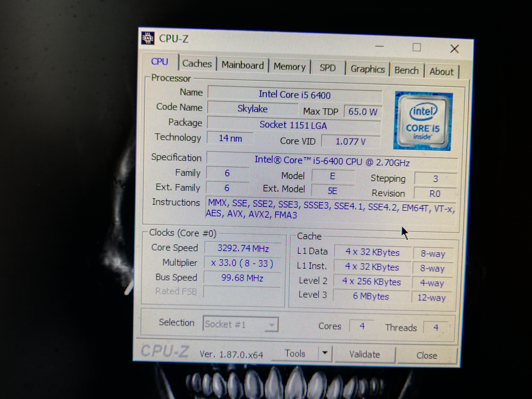The height and width of the screenshot is (399, 532).
Task: Click the Validate button
Action: coord(365,355)
